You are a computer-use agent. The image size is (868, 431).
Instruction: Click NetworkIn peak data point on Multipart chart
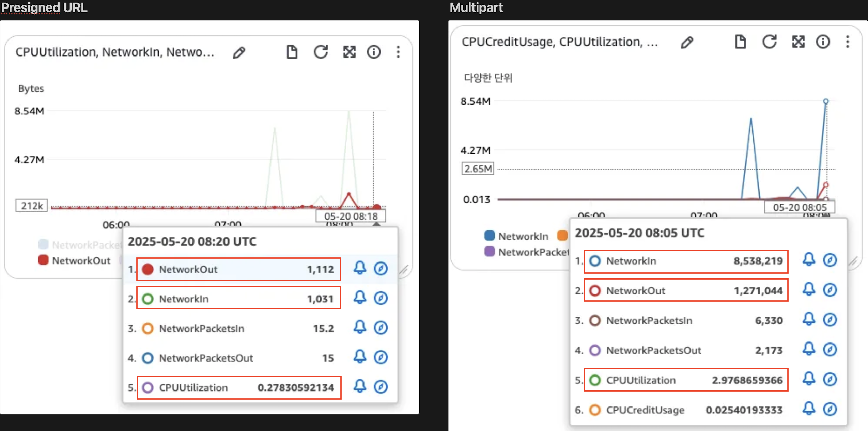pos(826,101)
